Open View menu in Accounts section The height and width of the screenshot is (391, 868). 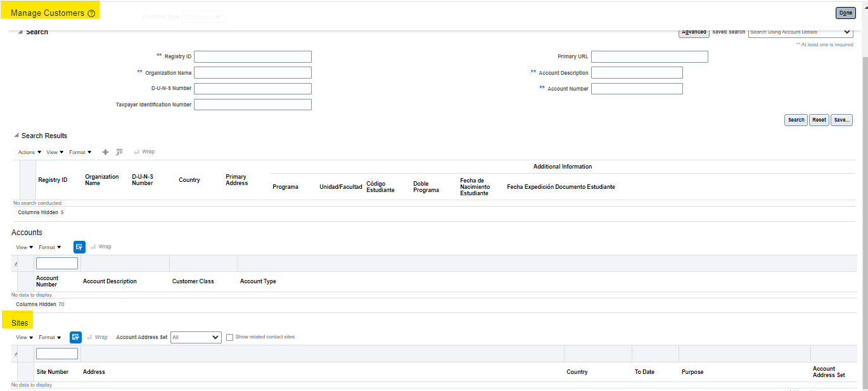click(x=25, y=247)
